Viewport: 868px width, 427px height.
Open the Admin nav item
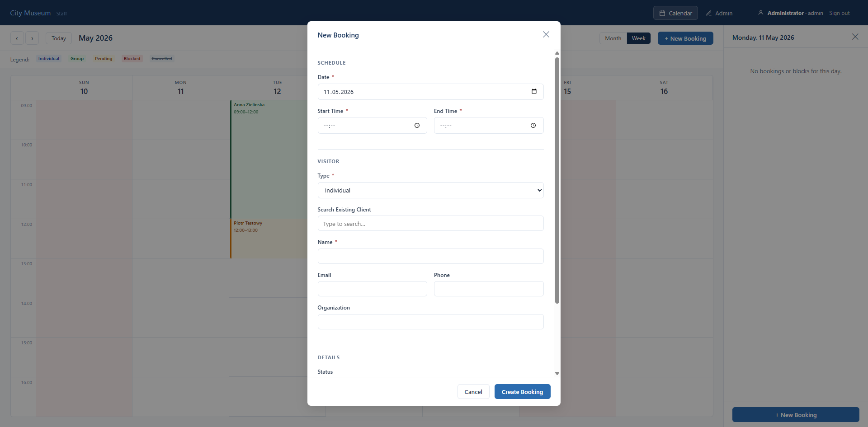(x=719, y=13)
